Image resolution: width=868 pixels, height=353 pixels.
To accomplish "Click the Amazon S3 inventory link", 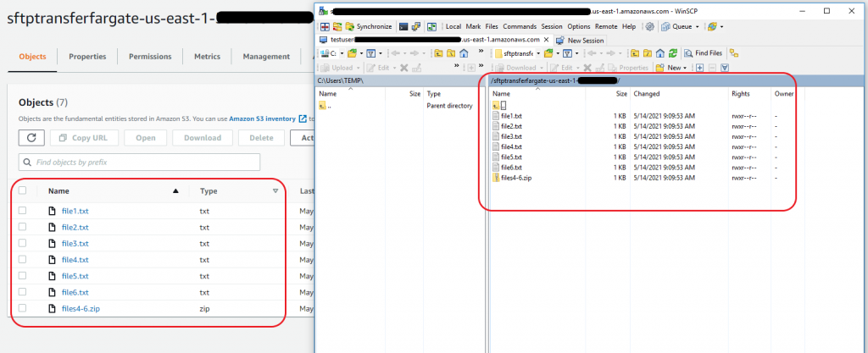I will (267, 119).
